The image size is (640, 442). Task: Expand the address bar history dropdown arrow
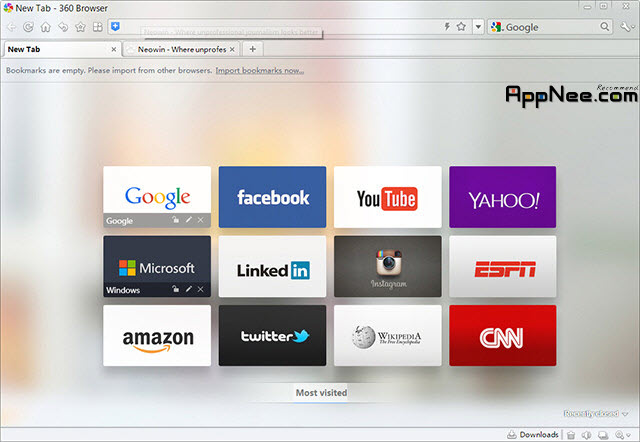coord(478,27)
